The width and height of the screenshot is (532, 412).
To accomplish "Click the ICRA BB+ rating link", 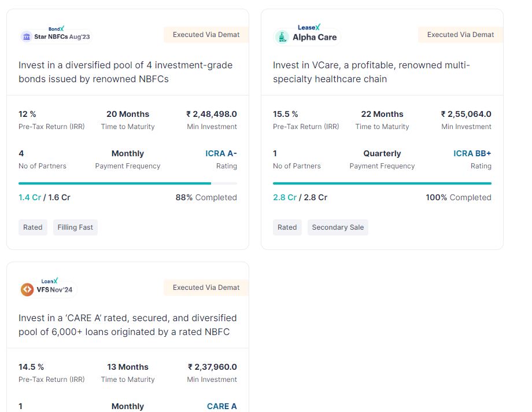I will pyautogui.click(x=472, y=153).
